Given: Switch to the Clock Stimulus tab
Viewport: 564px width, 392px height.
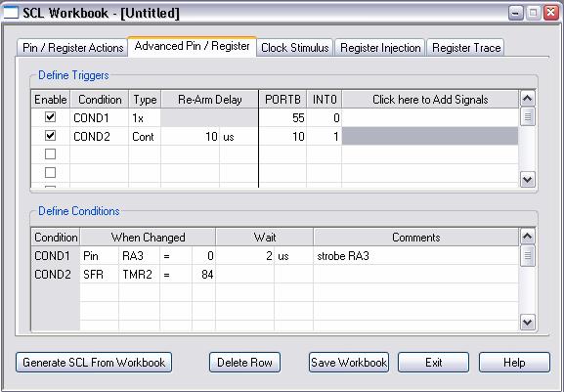Looking at the screenshot, I should pos(295,48).
